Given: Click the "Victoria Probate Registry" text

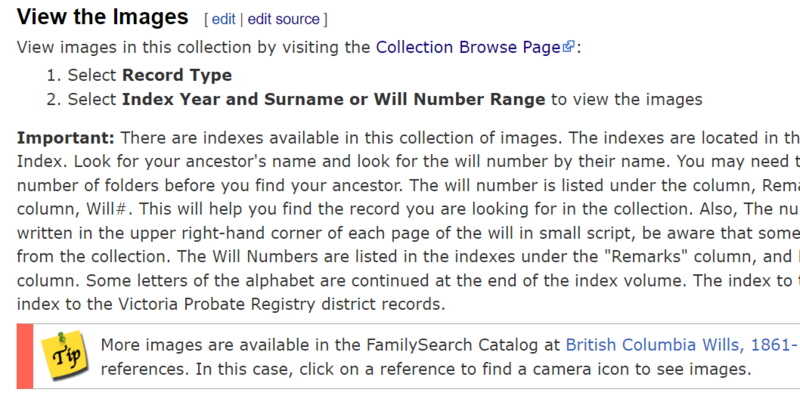Looking at the screenshot, I should tap(216, 305).
